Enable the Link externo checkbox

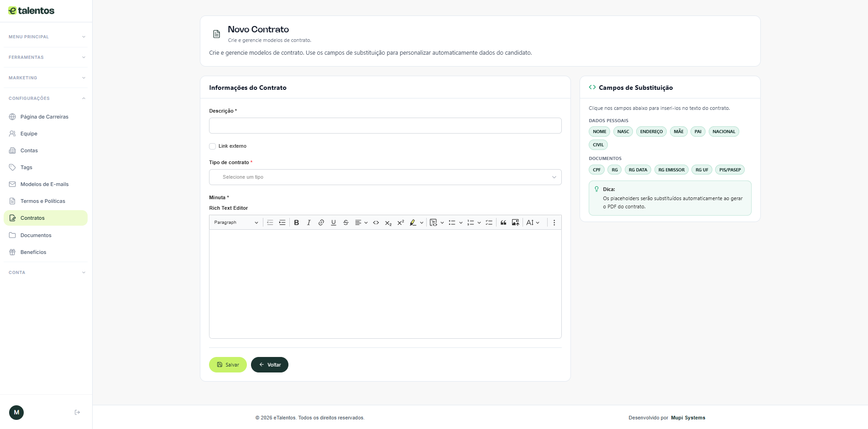pos(213,146)
